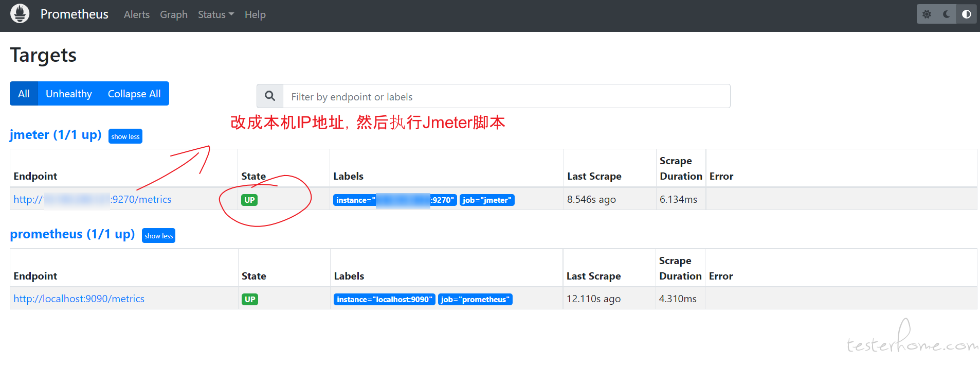This screenshot has height=365, width=980.
Task: Open the jmeter (1/1 up) group link
Action: pyautogui.click(x=56, y=135)
